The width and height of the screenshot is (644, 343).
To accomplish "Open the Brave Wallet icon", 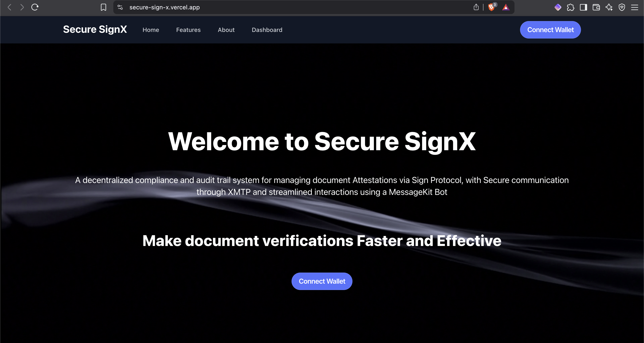I will pos(596,7).
